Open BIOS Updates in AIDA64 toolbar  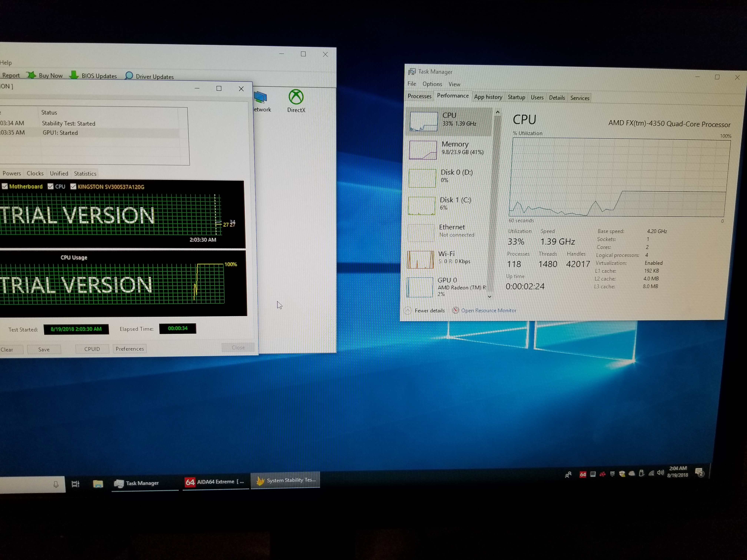click(93, 76)
